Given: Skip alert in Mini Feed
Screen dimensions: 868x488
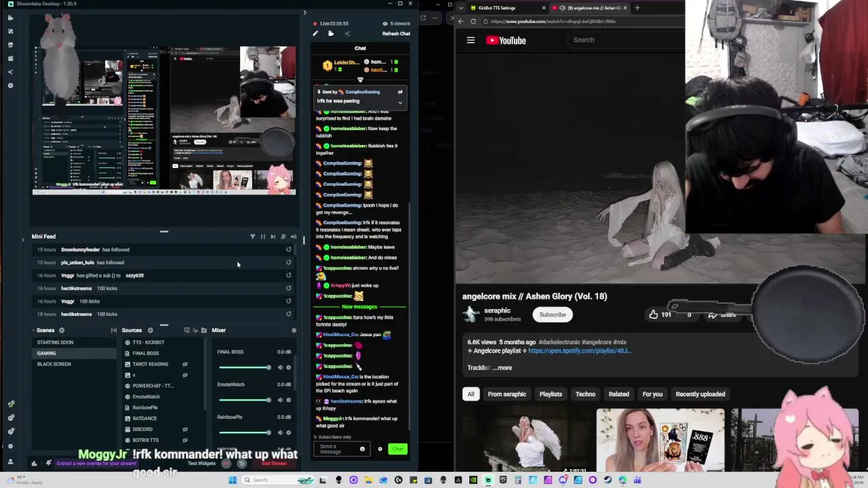Looking at the screenshot, I should pos(273,237).
